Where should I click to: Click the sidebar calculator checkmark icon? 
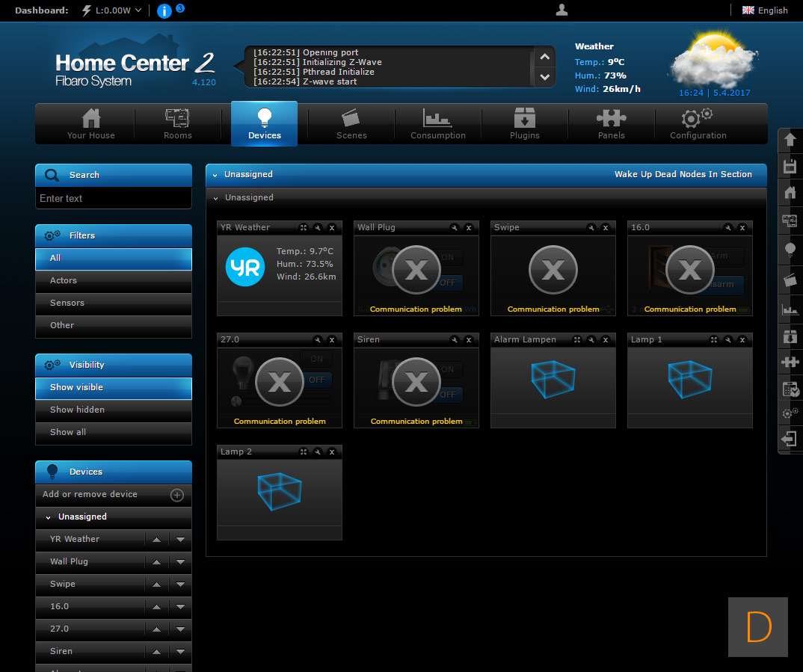[790, 389]
